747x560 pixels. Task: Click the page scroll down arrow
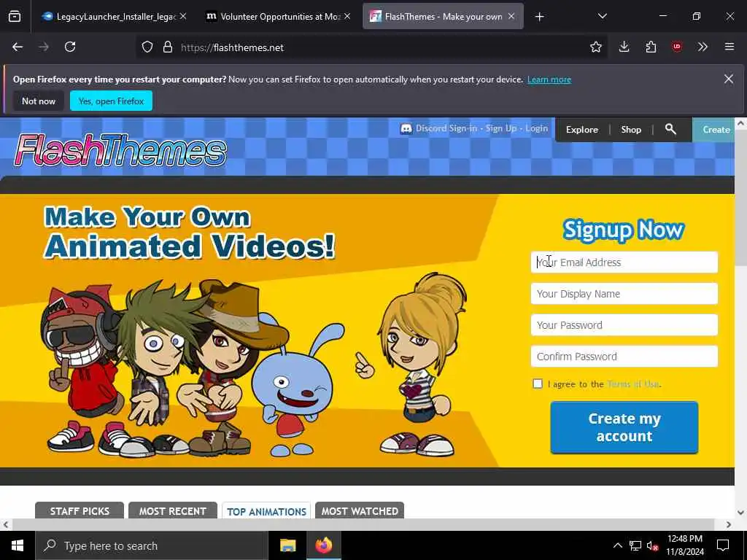click(x=741, y=513)
